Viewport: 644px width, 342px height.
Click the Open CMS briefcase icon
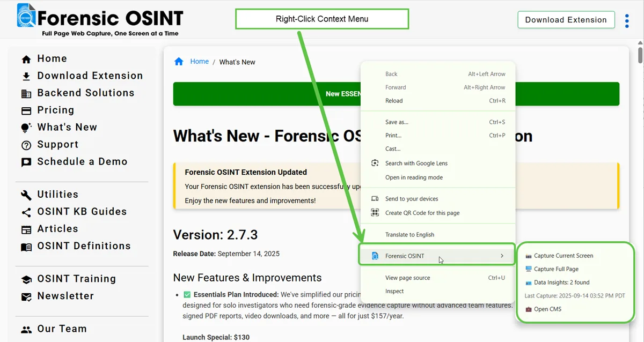529,309
